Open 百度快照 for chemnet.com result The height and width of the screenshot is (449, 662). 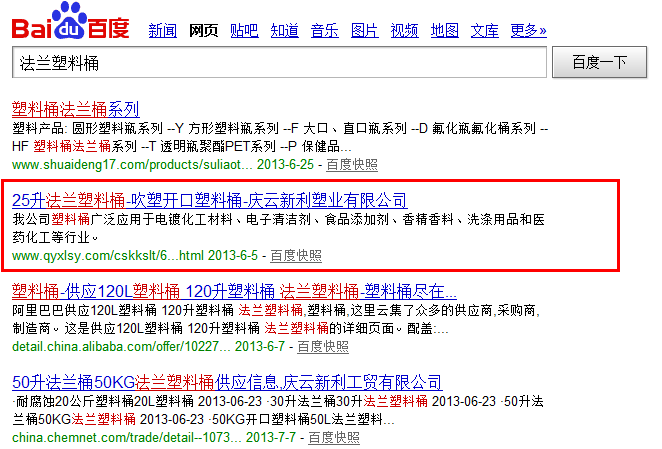pyautogui.click(x=334, y=438)
